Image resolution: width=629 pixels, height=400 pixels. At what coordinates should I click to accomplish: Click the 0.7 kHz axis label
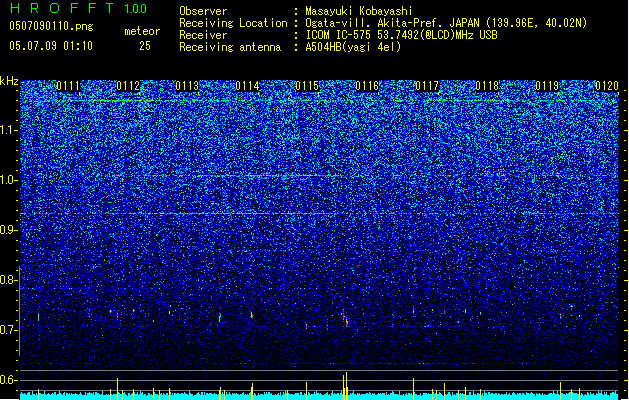coord(8,330)
